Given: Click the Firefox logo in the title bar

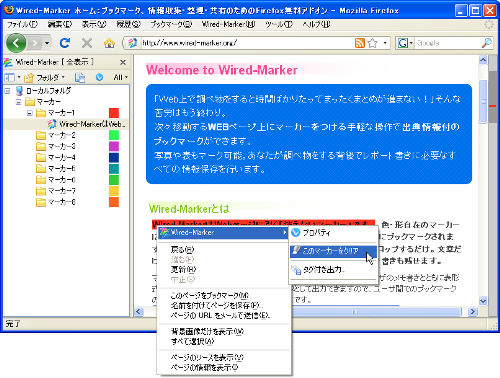Looking at the screenshot, I should point(9,10).
